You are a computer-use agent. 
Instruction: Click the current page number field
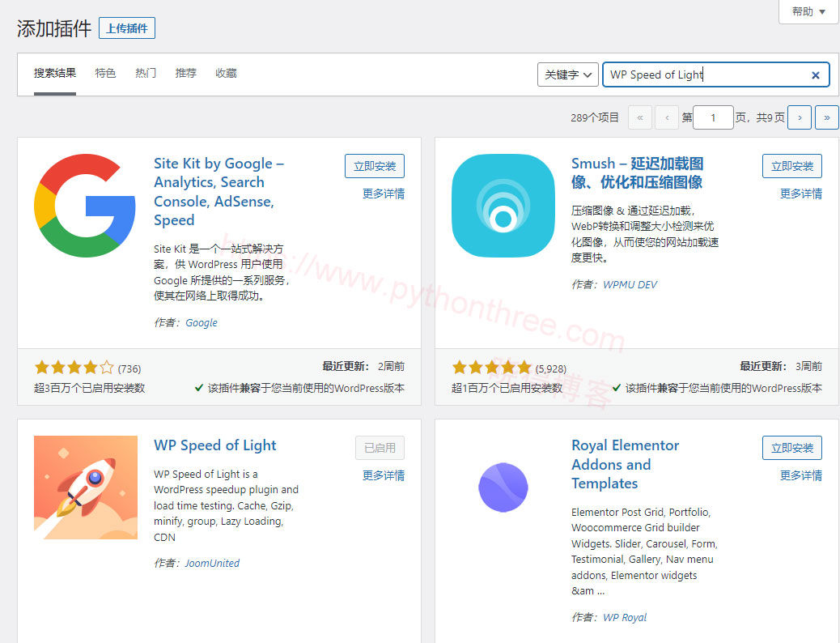point(713,117)
